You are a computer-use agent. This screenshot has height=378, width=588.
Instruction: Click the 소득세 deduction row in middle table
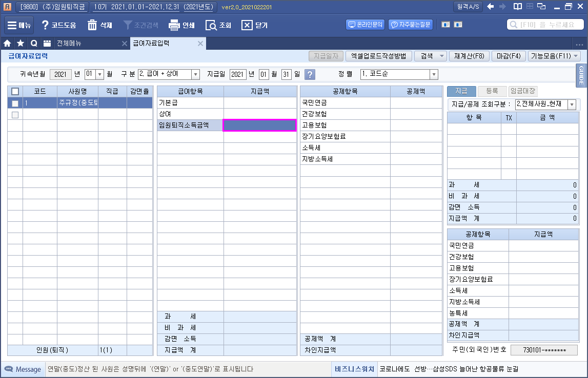[x=371, y=148]
